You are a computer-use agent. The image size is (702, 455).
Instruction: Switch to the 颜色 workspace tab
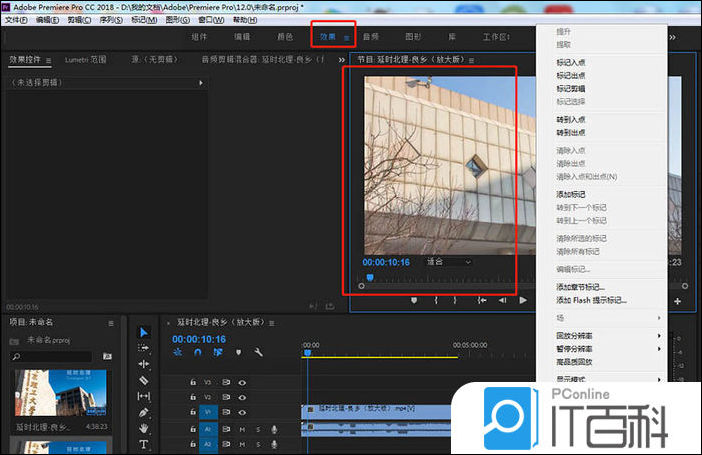coord(285,37)
